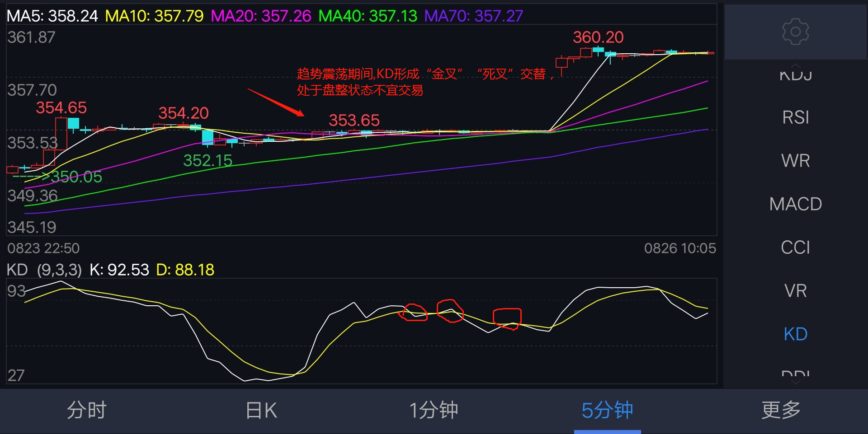Select the KDJ indicator
This screenshot has height=434, width=868.
(796, 75)
